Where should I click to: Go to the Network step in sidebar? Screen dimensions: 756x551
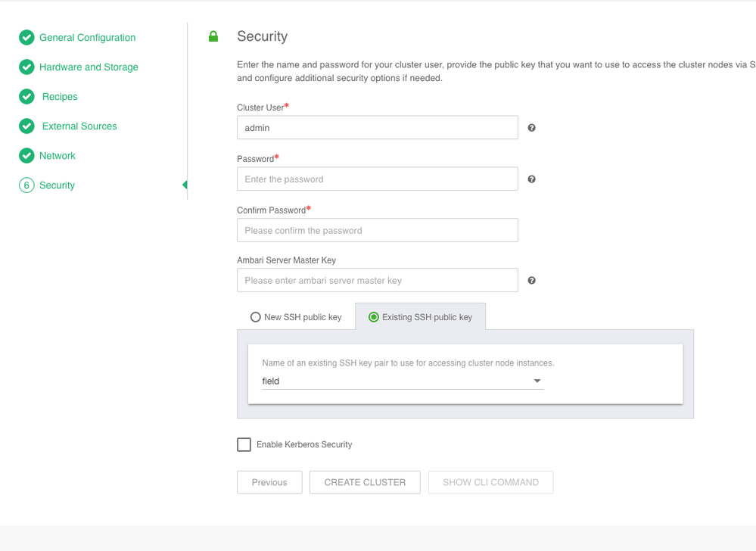pyautogui.click(x=56, y=155)
